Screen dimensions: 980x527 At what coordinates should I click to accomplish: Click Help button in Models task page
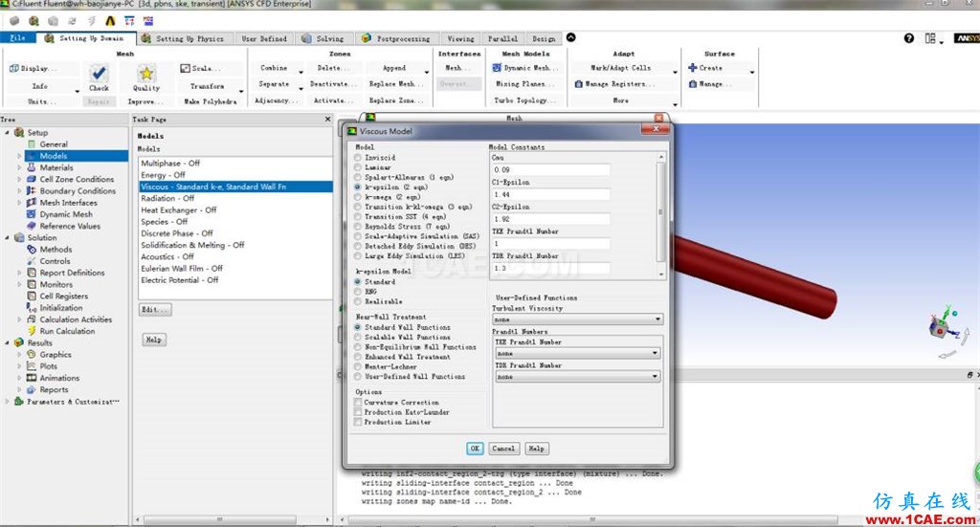tap(154, 340)
